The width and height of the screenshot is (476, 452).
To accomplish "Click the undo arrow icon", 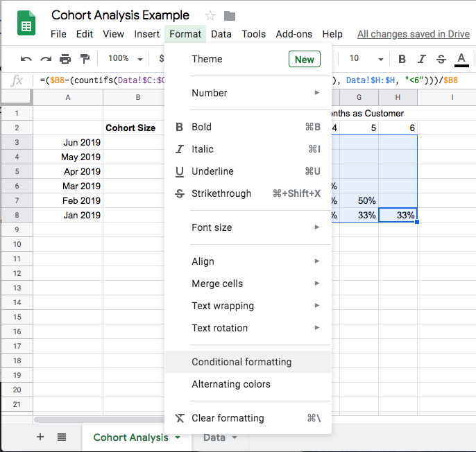I will [26, 59].
